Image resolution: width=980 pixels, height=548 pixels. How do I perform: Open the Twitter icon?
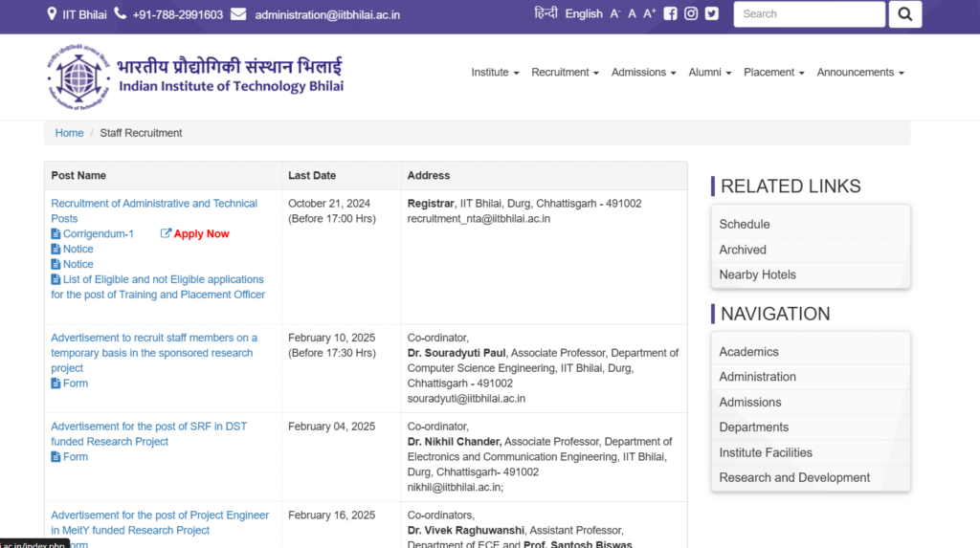coord(711,13)
